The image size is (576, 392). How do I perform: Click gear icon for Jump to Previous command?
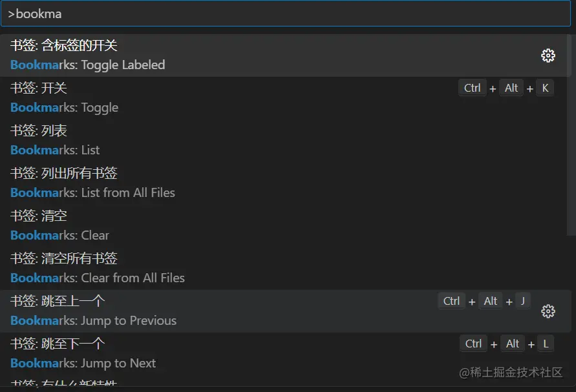pyautogui.click(x=548, y=311)
